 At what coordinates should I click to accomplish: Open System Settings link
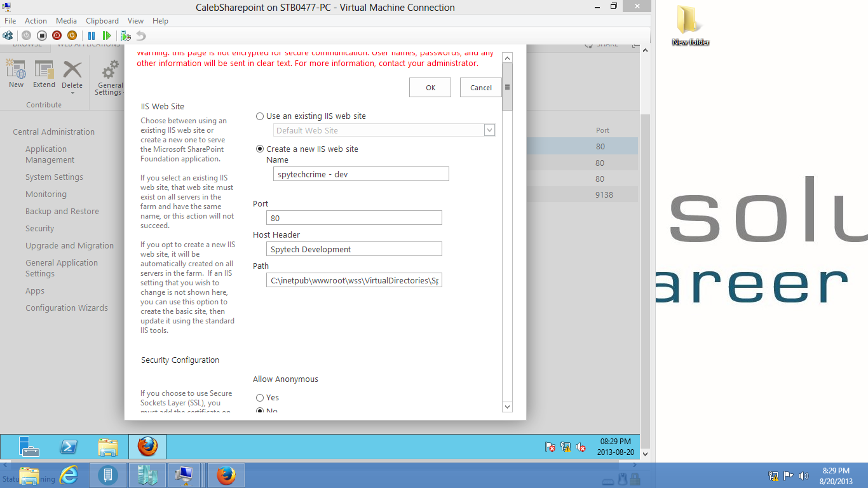(x=54, y=177)
